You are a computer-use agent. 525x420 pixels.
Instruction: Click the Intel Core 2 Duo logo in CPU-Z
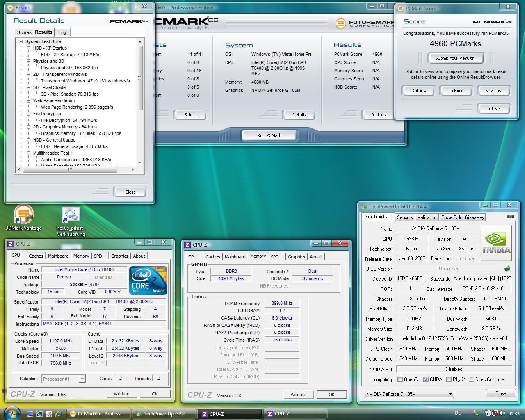pyautogui.click(x=148, y=281)
